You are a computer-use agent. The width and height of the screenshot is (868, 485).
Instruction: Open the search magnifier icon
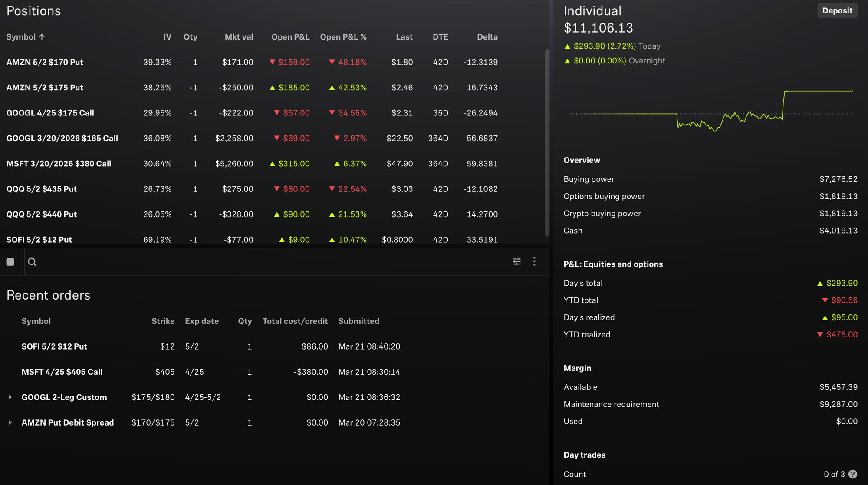click(x=32, y=262)
